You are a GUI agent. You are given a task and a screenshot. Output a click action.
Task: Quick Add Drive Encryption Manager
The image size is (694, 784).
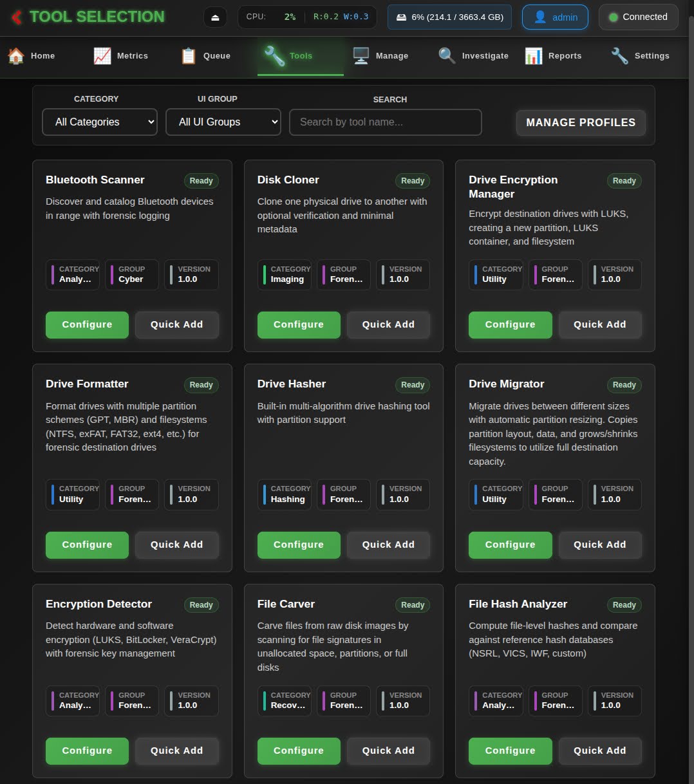tap(600, 324)
